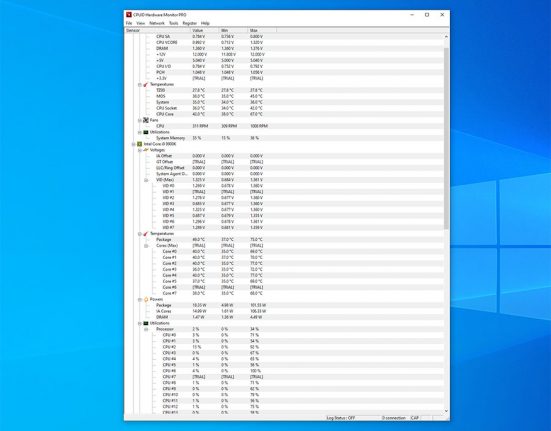Select the CPU Socket temperature row
551x431 pixels.
pos(285,108)
